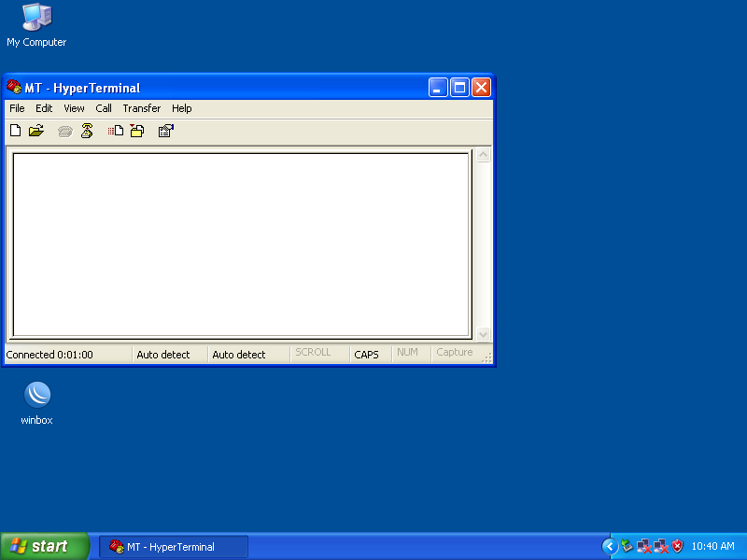Toggle the CAPS indicator in the status bar

pos(367,354)
